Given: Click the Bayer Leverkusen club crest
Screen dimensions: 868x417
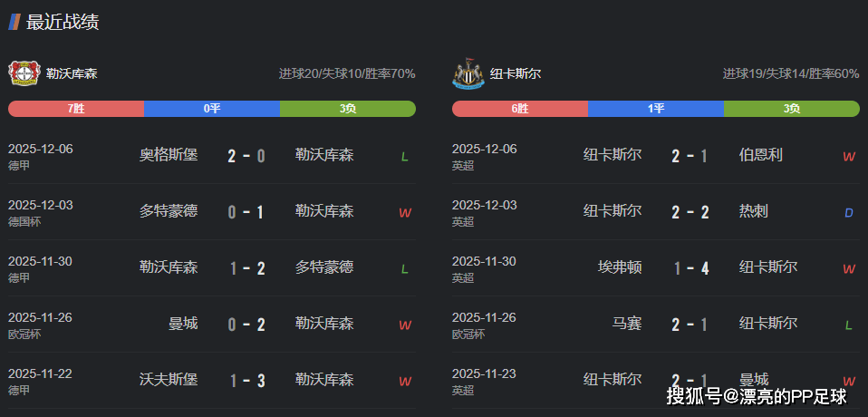Looking at the screenshot, I should click(x=24, y=73).
